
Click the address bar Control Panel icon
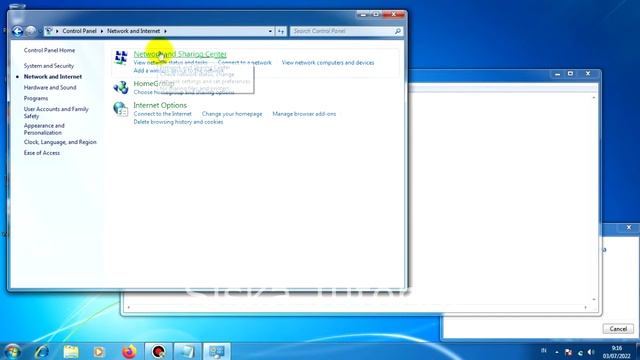coord(49,31)
